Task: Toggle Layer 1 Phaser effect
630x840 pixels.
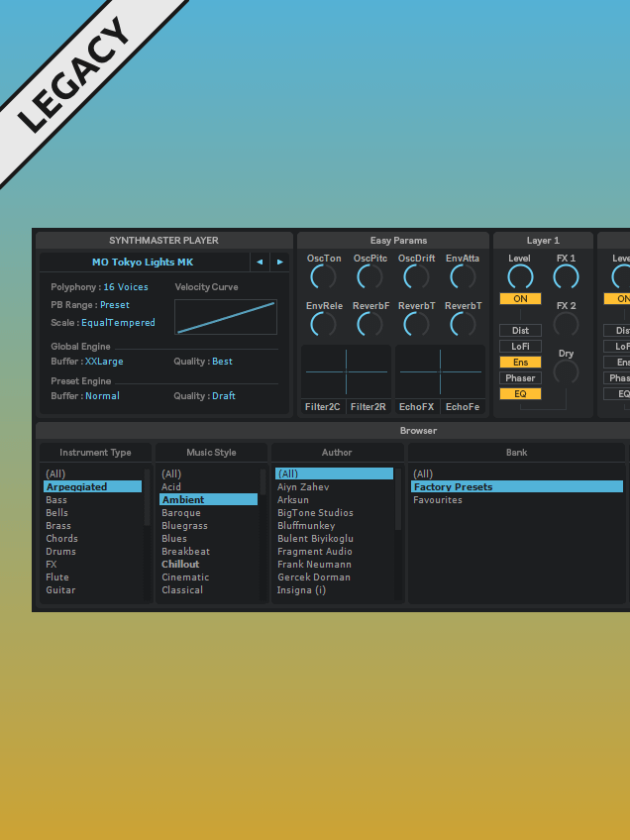Action: click(x=520, y=378)
